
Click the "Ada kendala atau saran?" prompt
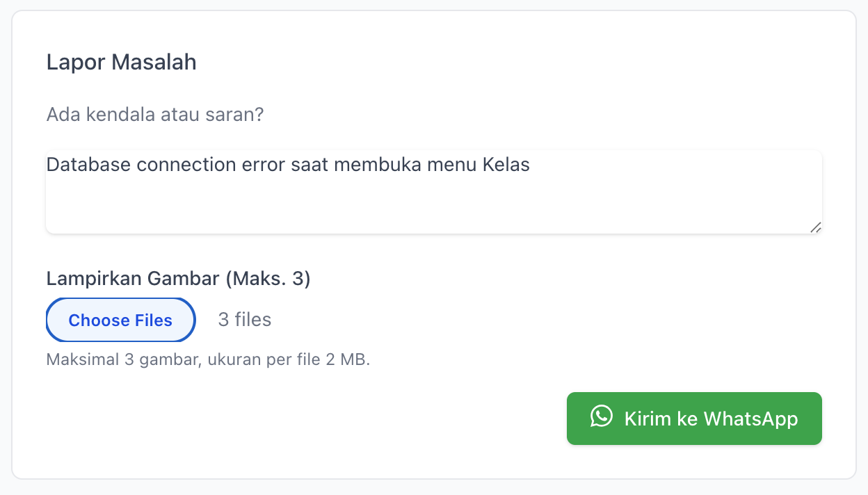coord(154,114)
